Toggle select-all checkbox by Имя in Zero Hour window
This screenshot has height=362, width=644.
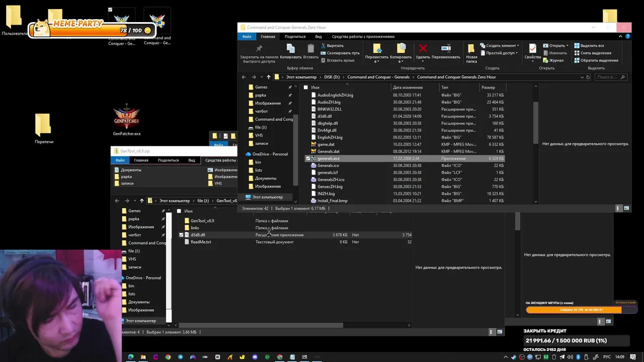(x=305, y=87)
